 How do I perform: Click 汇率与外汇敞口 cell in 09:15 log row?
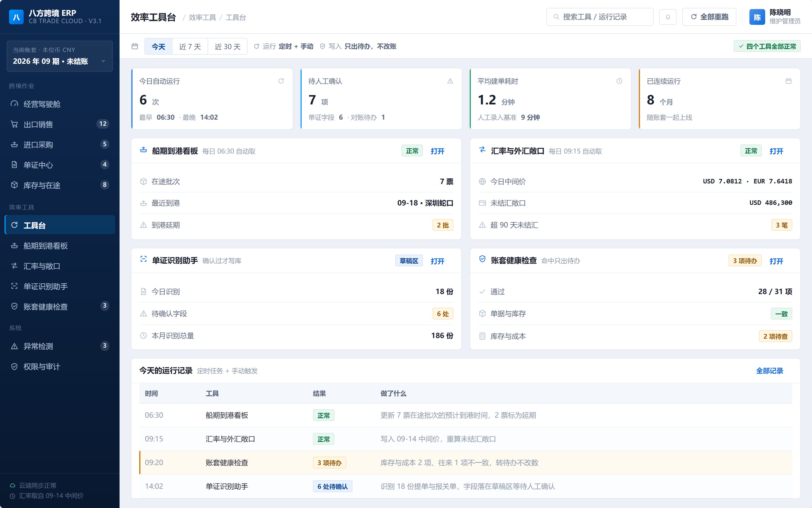pyautogui.click(x=230, y=439)
